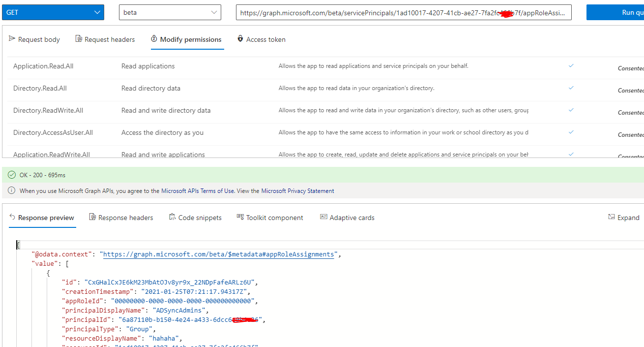
Task: Click the Application.Read.All permission name
Action: (43, 66)
